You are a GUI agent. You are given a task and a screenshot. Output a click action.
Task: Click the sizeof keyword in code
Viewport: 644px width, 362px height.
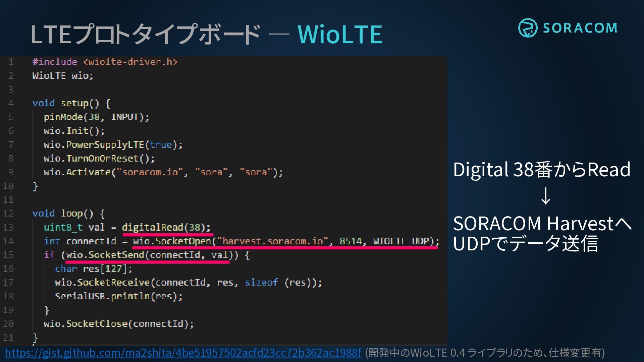click(261, 283)
